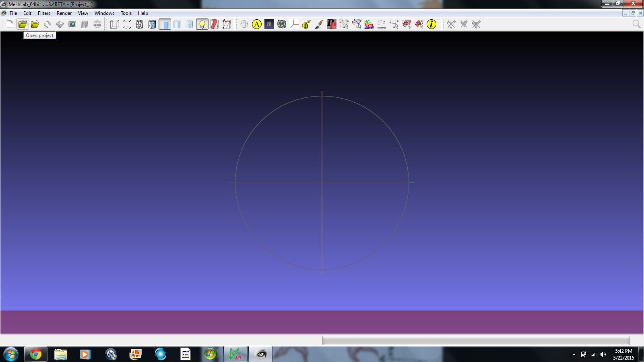Restore down the Project_1 sub-window
The height and width of the screenshot is (362, 644).
tap(633, 13)
